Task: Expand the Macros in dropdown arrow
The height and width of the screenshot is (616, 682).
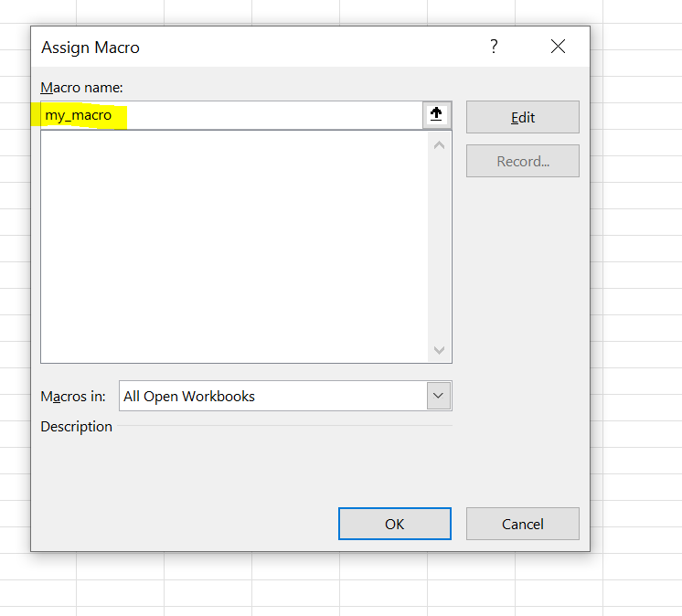Action: pos(439,396)
